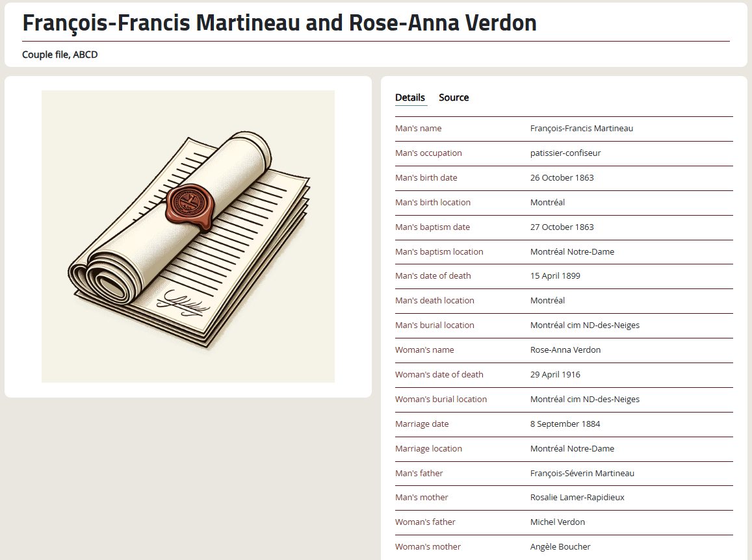Select the Details tab

point(410,97)
